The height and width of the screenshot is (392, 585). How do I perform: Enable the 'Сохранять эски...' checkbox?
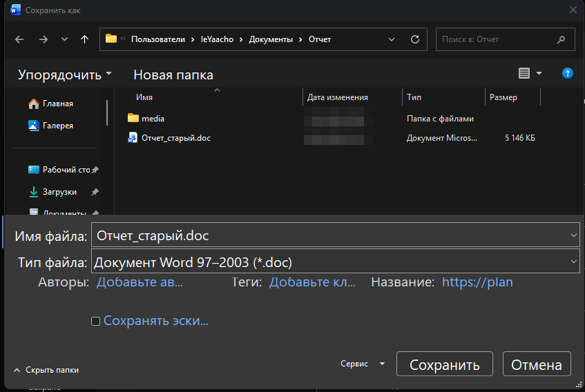(x=95, y=321)
